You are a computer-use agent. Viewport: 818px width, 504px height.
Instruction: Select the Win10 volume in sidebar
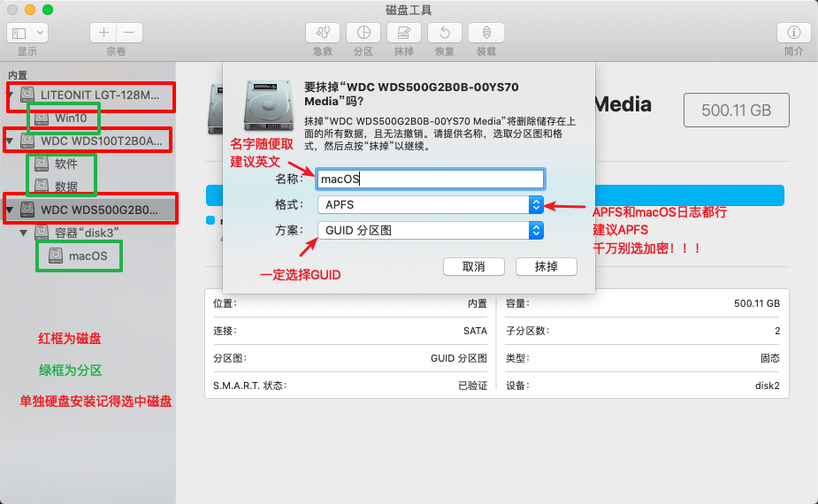[x=69, y=117]
